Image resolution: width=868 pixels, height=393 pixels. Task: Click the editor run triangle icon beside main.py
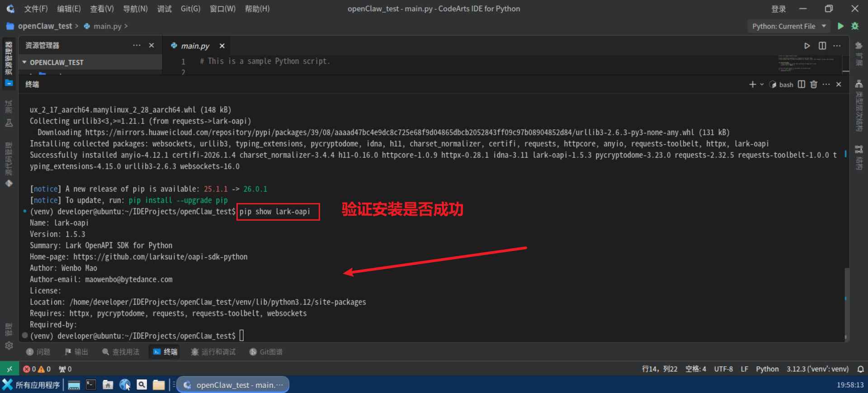(807, 46)
